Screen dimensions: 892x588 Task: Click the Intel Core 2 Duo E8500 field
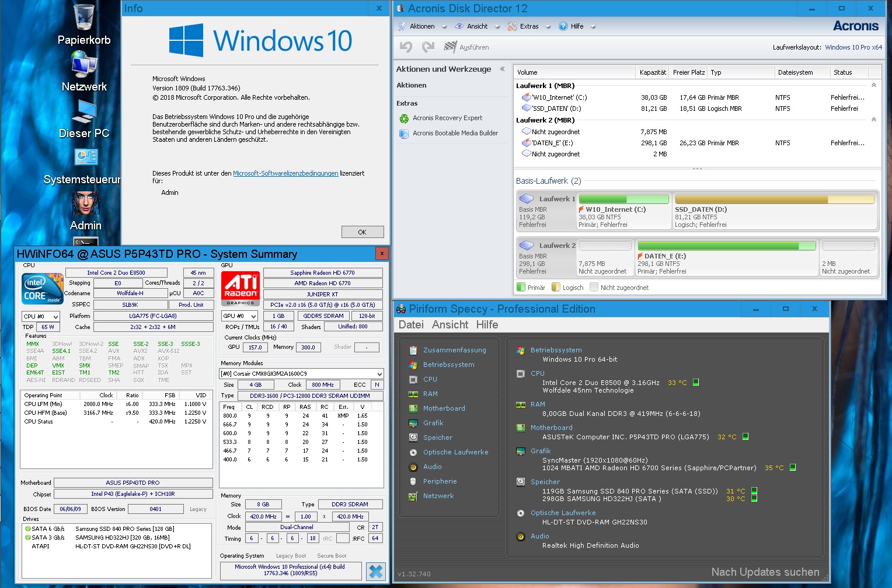(x=116, y=272)
